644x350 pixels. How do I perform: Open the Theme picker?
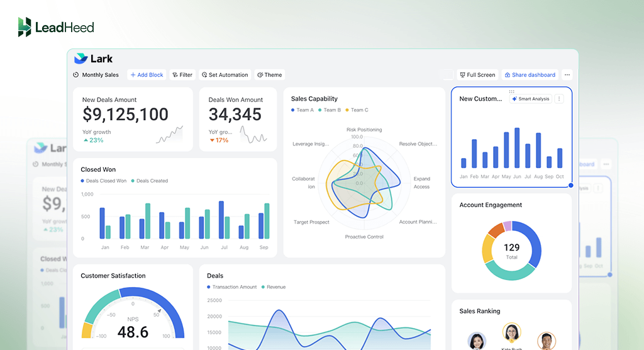point(269,75)
